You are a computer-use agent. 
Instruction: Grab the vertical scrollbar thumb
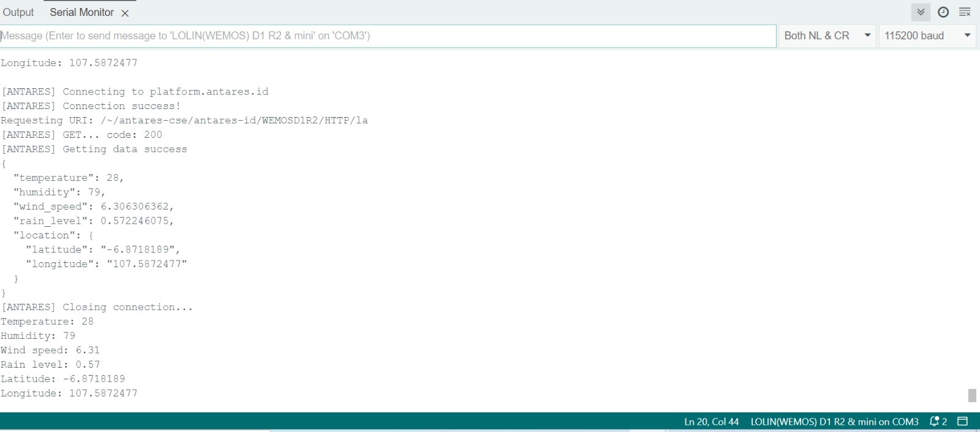point(972,395)
